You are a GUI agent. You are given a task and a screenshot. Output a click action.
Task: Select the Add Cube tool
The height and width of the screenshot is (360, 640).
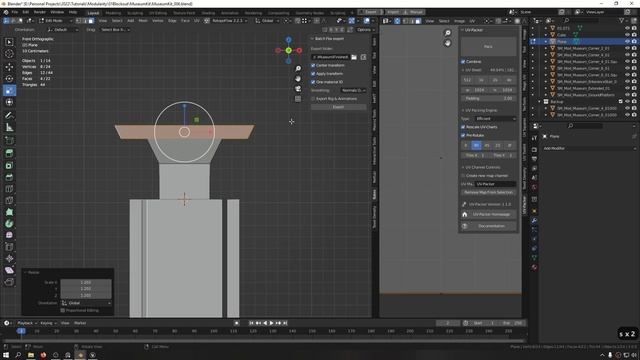pos(9,141)
